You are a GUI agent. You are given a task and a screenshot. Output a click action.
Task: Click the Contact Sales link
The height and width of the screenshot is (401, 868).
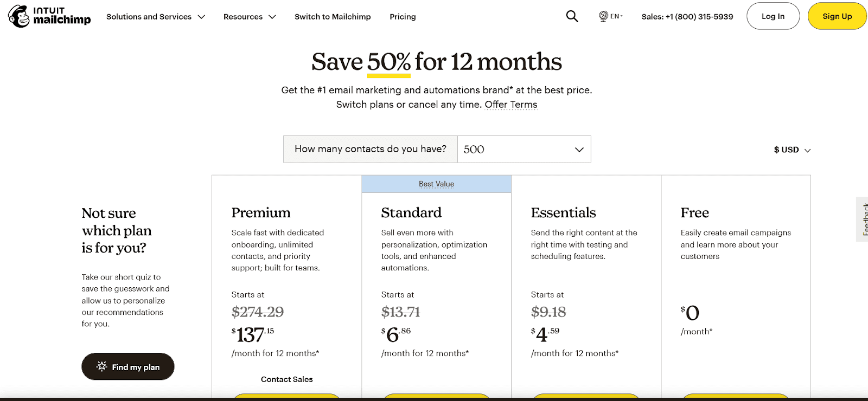(286, 379)
